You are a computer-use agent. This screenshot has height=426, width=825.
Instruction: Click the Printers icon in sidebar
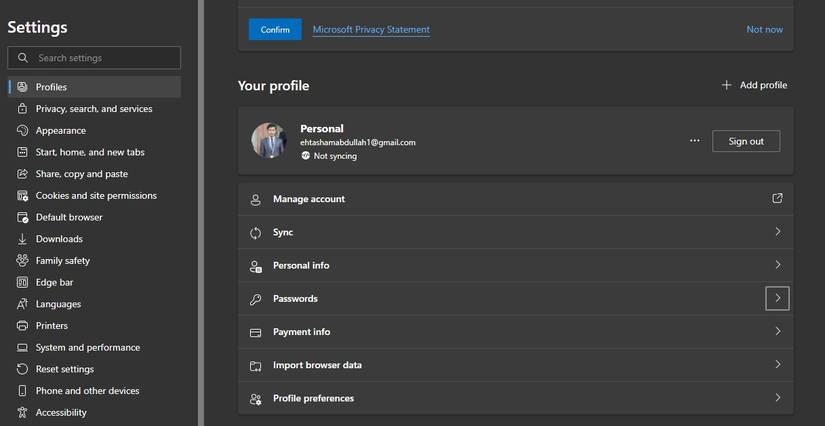tap(23, 326)
